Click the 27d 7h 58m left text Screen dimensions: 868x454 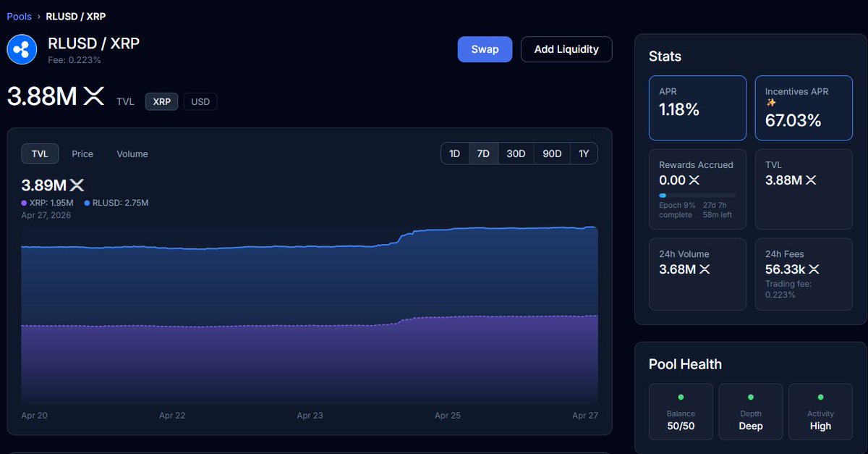coord(718,210)
